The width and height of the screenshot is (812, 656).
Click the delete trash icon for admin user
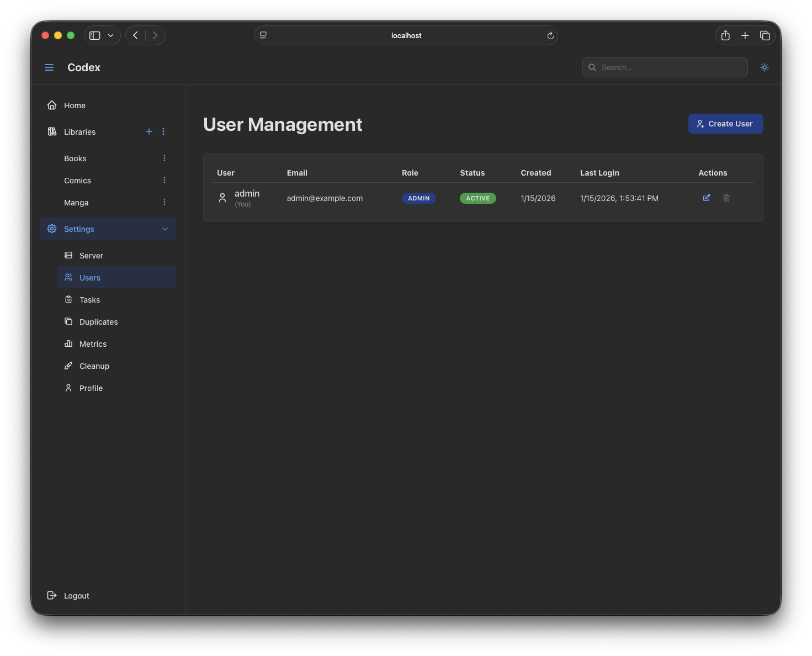click(726, 198)
